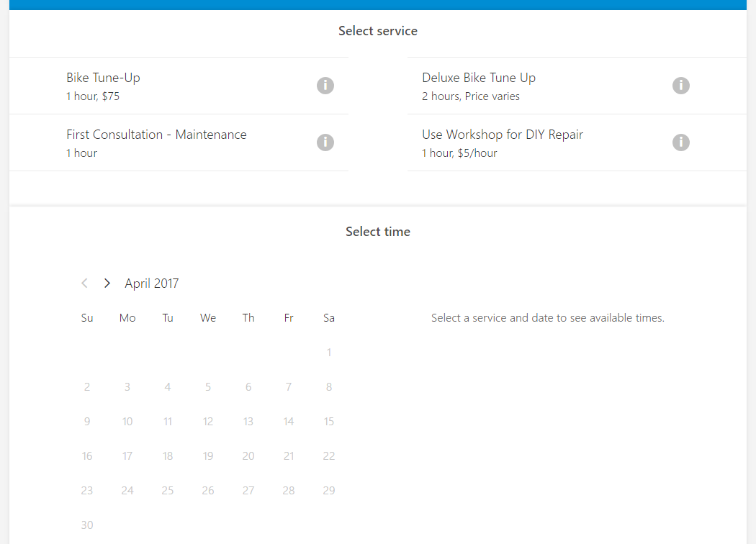View info for First Consultation - Maintenance
756x544 pixels.
click(x=325, y=142)
